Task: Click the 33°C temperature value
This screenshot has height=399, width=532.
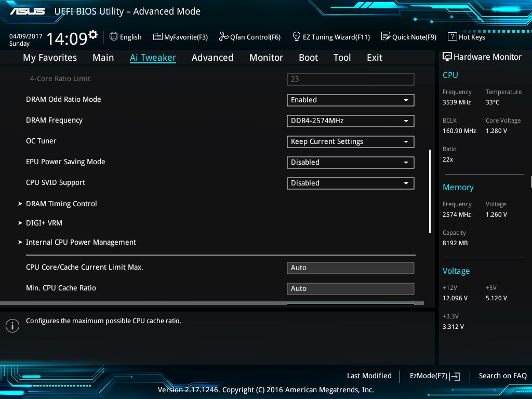Action: click(x=493, y=102)
